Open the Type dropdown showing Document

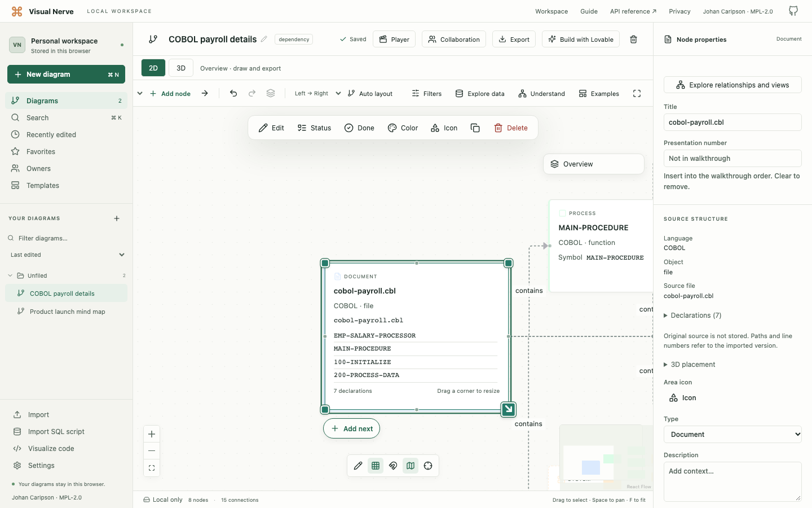click(x=732, y=435)
